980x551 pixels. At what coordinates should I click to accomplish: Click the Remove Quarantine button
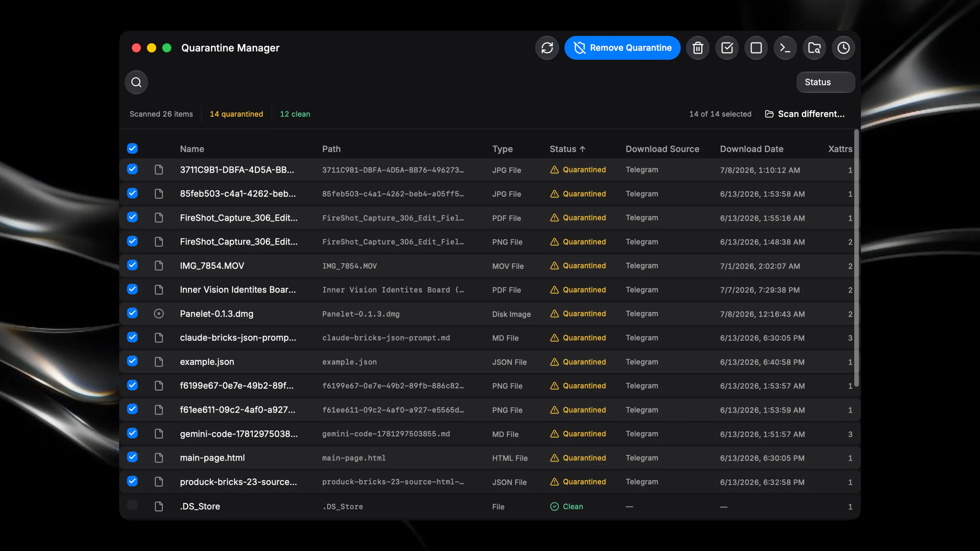[x=622, y=48]
